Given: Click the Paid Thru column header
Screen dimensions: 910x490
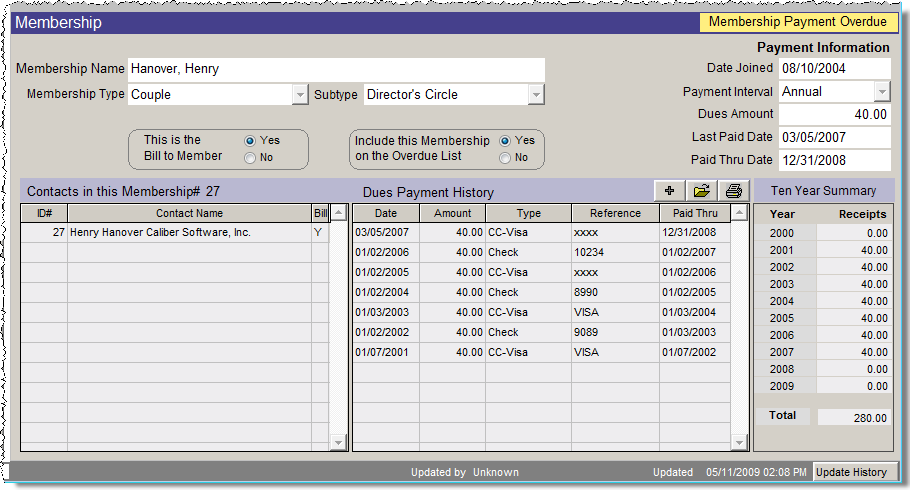Looking at the screenshot, I should pos(695,213).
